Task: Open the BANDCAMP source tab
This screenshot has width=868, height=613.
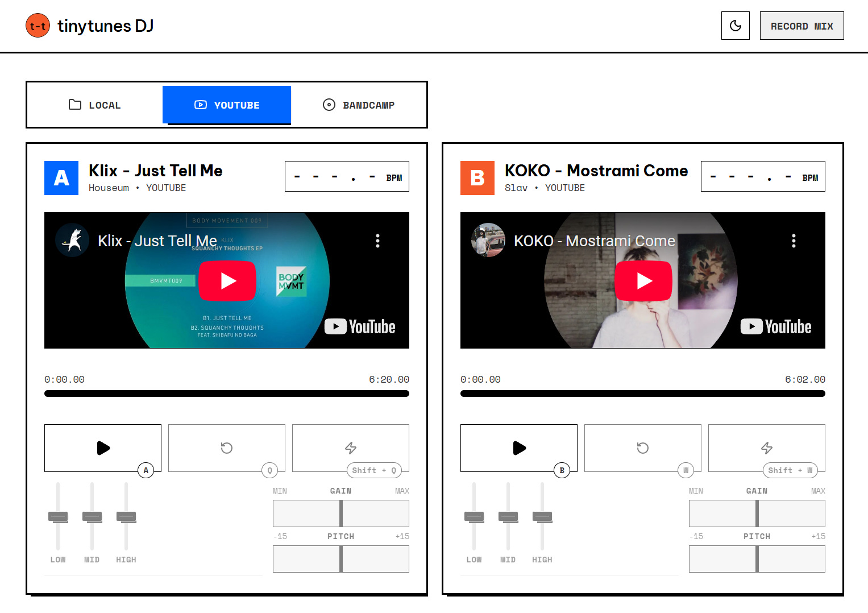Action: pos(359,105)
